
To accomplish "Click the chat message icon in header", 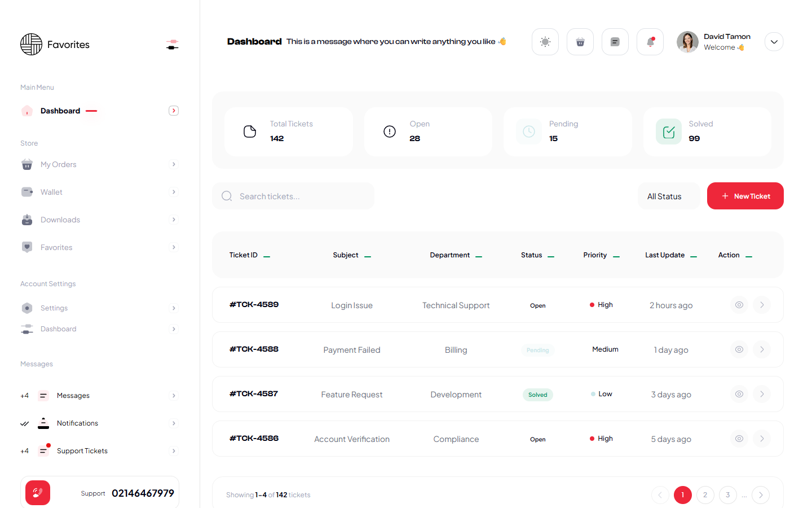I will coord(615,42).
